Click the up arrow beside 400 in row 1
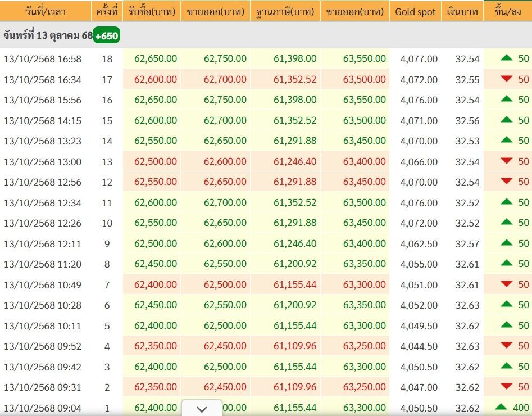Image resolution: width=532 pixels, height=416 pixels. point(501,407)
